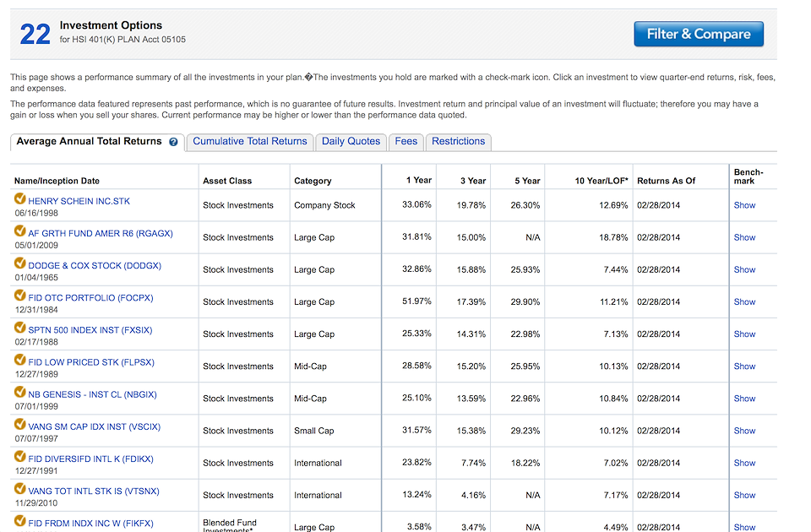Click the Investment Options heading
811x532 pixels.
click(x=111, y=25)
